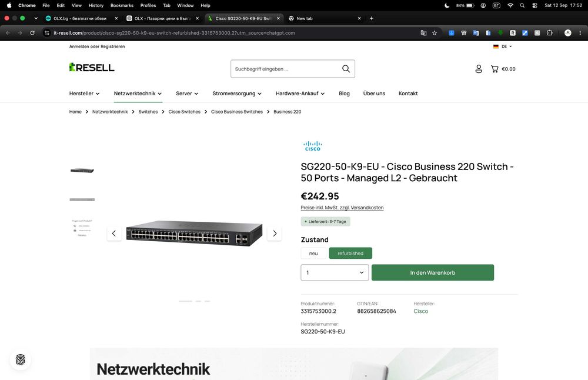Select the third contact info thumbnail
Viewport: 588px width, 380px height.
tap(82, 228)
